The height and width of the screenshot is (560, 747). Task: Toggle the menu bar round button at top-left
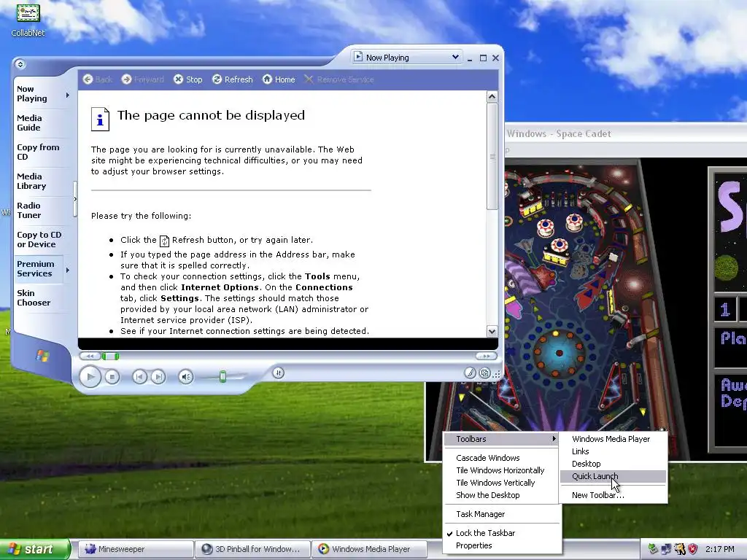pyautogui.click(x=20, y=64)
